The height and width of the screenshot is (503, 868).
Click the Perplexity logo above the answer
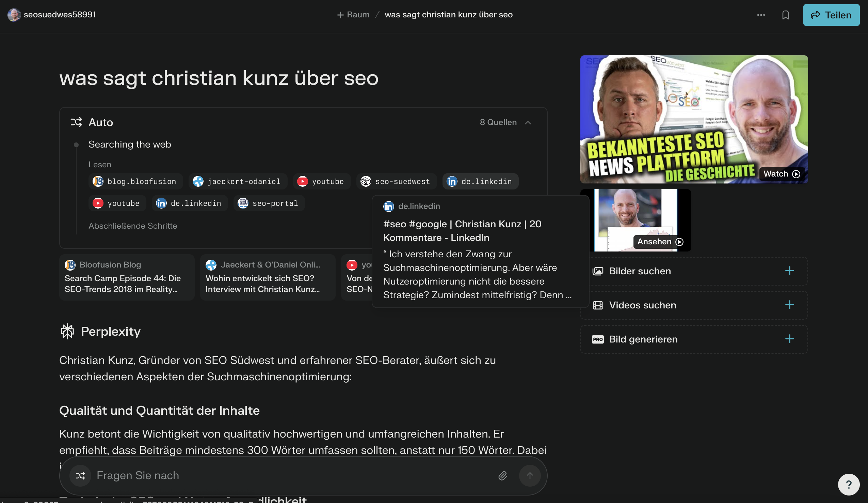[67, 331]
